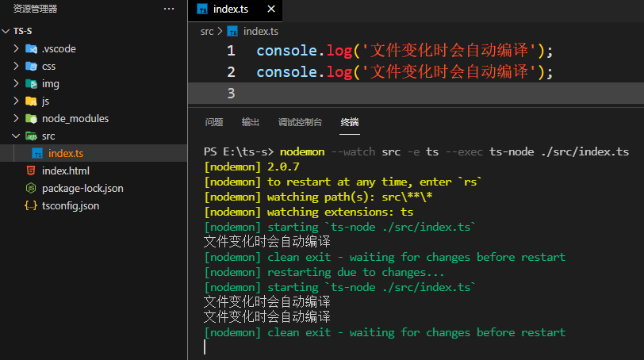Click the img folder icon
Viewport: 644px width, 360px height.
coord(31,83)
